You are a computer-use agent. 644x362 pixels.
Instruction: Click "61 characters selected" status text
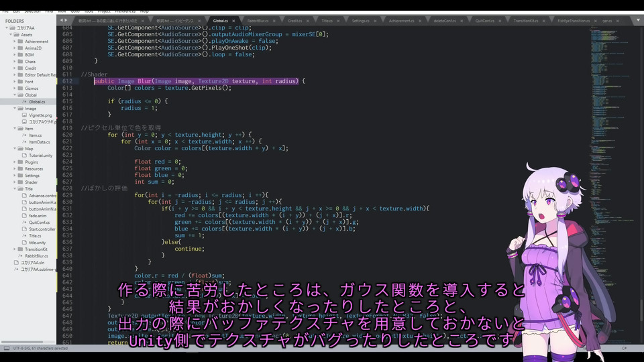[x=50, y=348]
